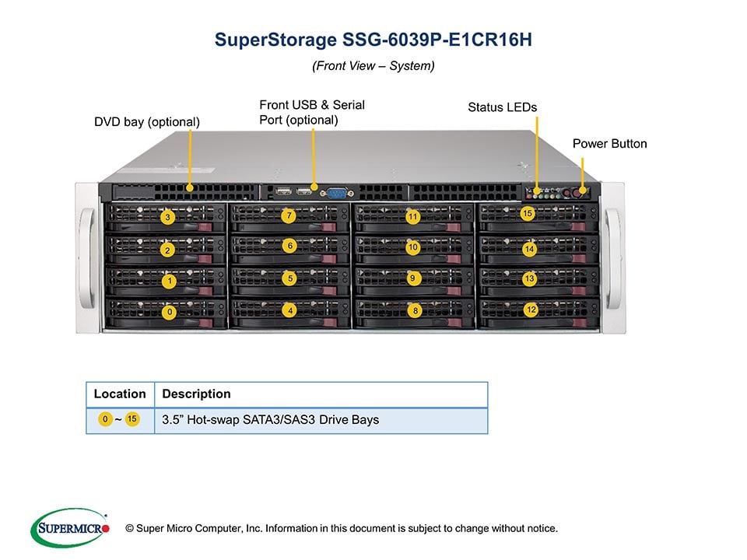747x560 pixels.
Task: Select the yellow marker numbered 5
Action: pyautogui.click(x=289, y=277)
